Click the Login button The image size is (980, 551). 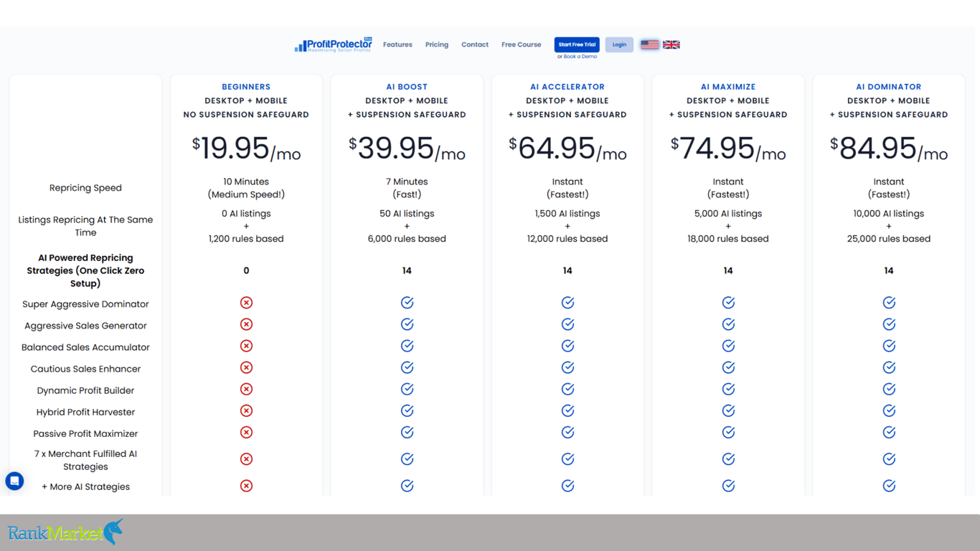619,44
